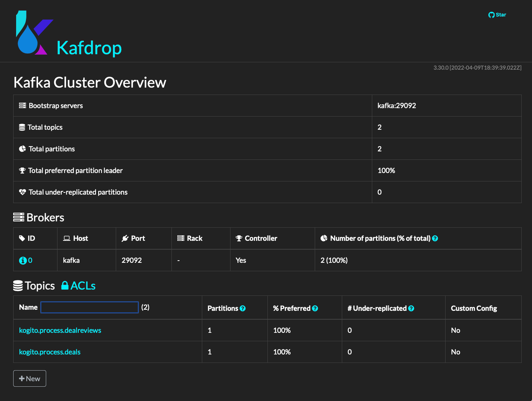Image resolution: width=532 pixels, height=401 pixels.
Task: Click help icon beside % Preferred header
Action: (x=315, y=309)
